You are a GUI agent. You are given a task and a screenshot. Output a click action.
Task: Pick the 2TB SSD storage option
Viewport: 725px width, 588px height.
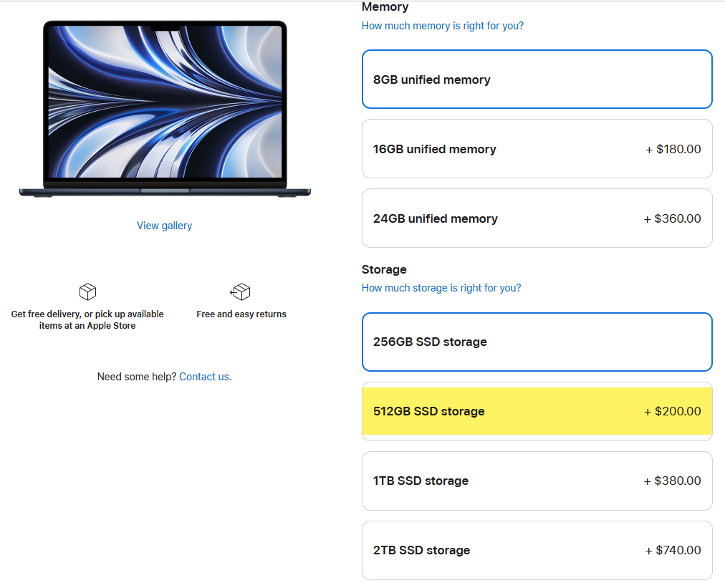tap(537, 550)
